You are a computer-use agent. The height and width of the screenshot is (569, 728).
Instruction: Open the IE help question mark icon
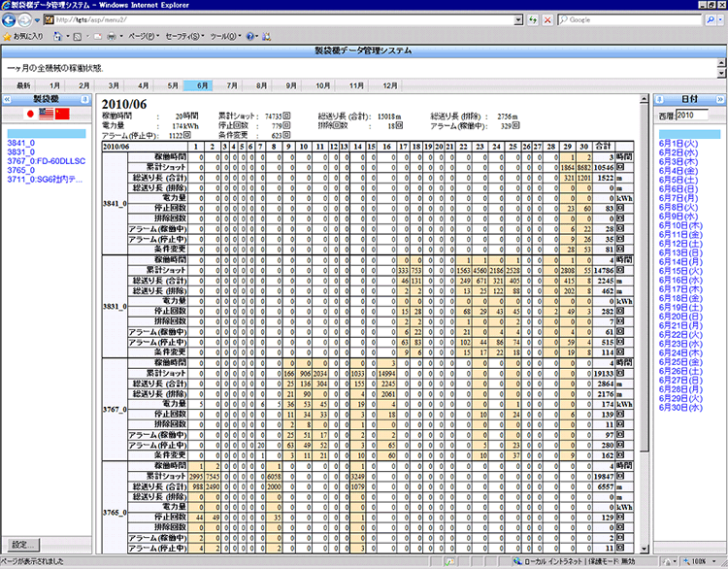pyautogui.click(x=250, y=36)
